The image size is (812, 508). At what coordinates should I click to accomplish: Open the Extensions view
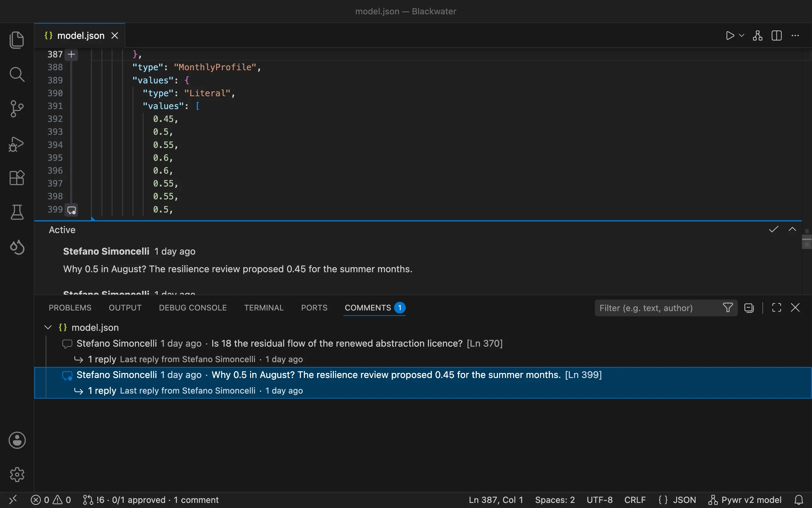click(17, 178)
